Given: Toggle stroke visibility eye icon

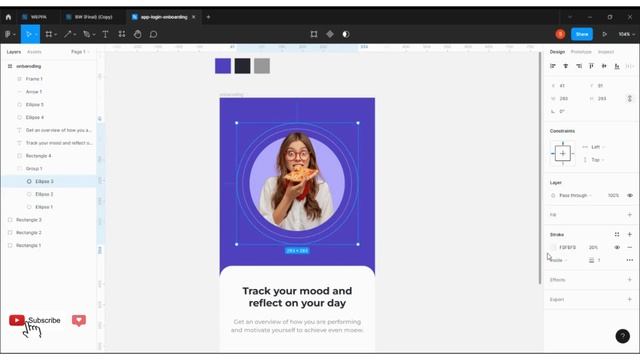Looking at the screenshot, I should tap(617, 247).
